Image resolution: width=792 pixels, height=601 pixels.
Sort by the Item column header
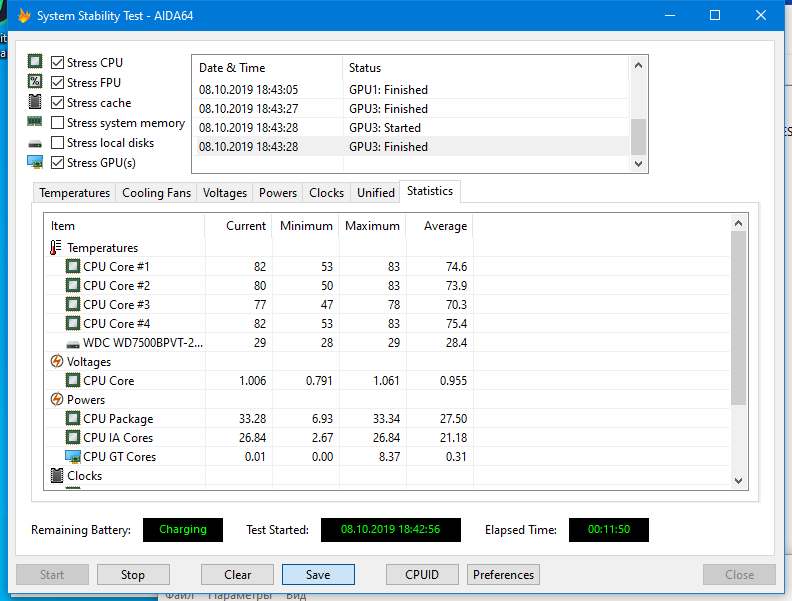click(x=125, y=226)
